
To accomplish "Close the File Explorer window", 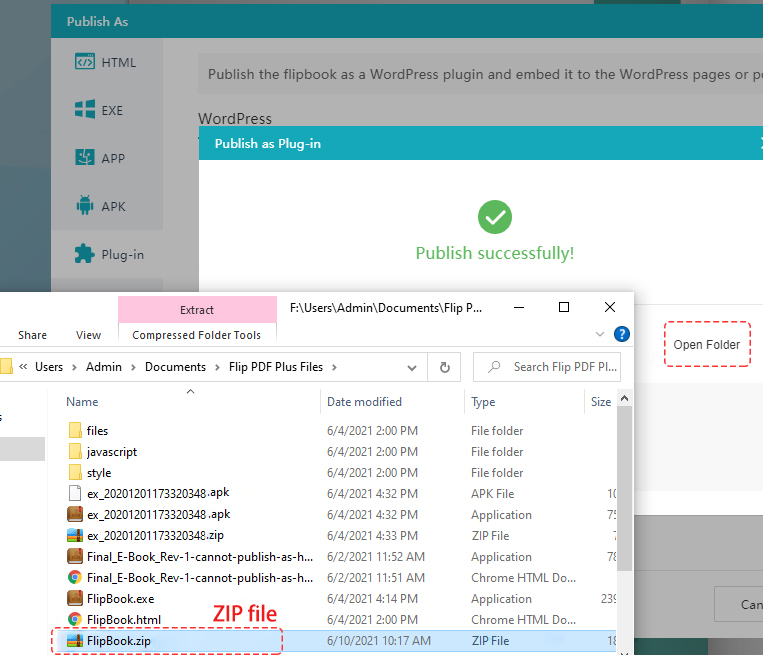I will pos(610,307).
